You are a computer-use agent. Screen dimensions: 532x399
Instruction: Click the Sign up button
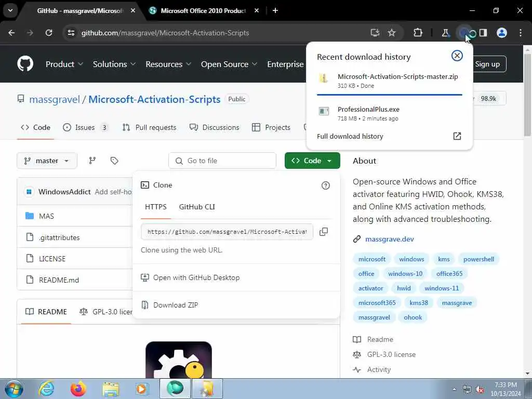[x=487, y=64]
